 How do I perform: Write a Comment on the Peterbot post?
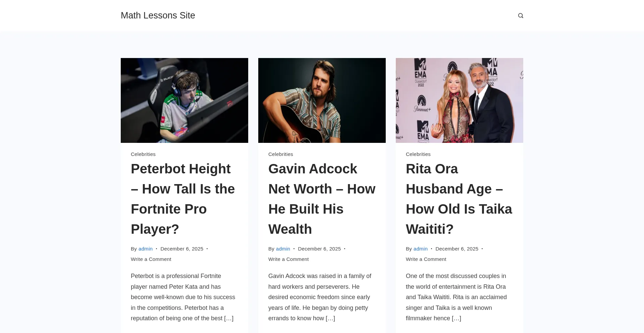[151, 259]
